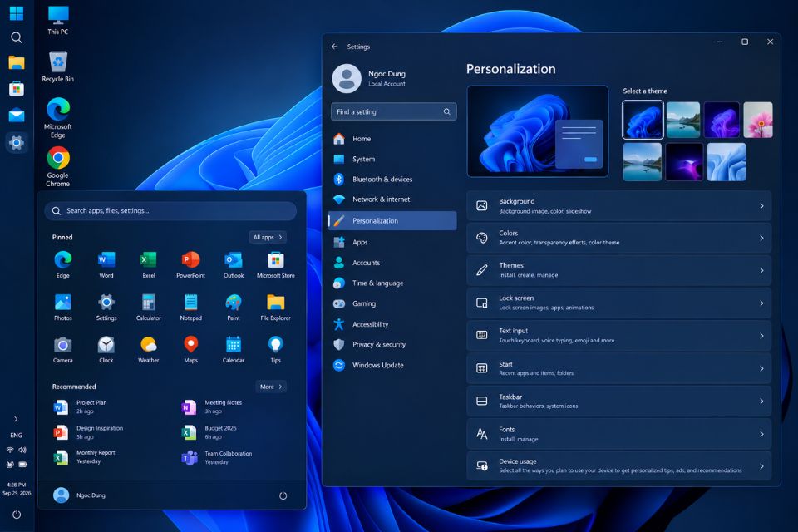Launch Paint from Start menu
Image resolution: width=798 pixels, height=532 pixels.
(x=234, y=307)
